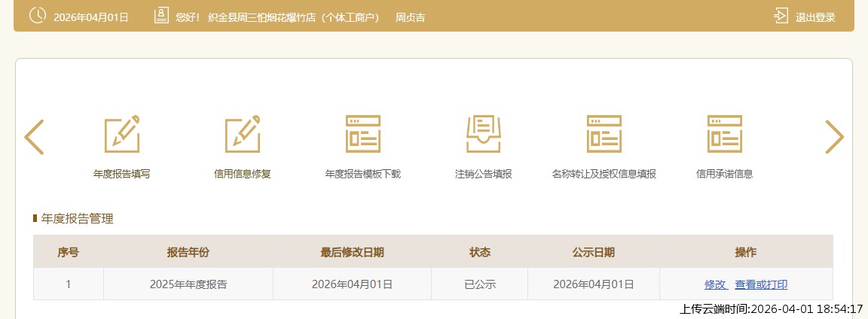Screen dimensions: 868x319
Task: Click the user name 周贞吉
Action: 410,17
